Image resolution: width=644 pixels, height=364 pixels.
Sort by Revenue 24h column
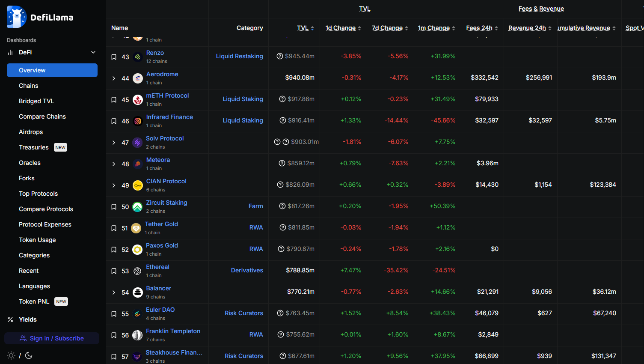point(530,28)
